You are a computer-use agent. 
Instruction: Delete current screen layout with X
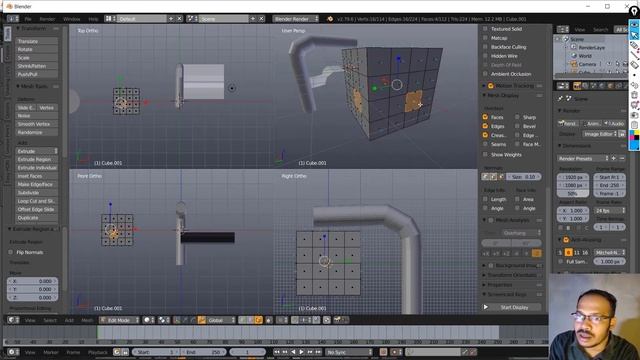(179, 19)
